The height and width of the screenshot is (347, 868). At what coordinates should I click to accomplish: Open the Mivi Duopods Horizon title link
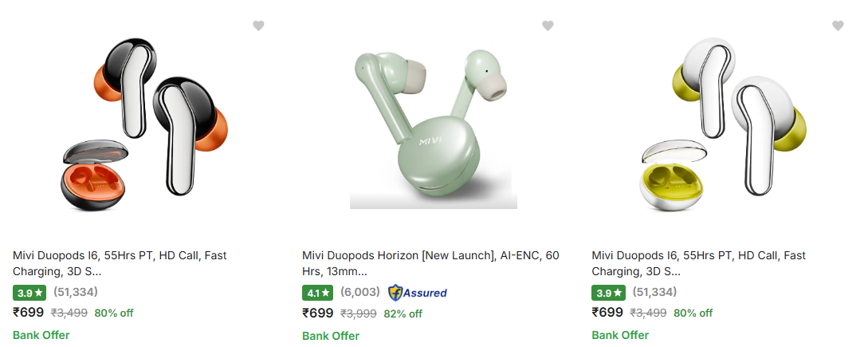430,263
